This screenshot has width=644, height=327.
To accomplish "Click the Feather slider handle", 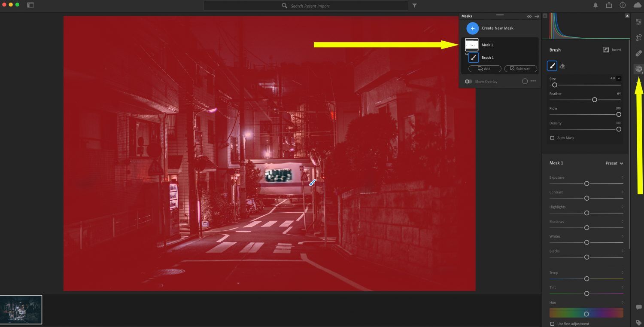I will [x=595, y=100].
